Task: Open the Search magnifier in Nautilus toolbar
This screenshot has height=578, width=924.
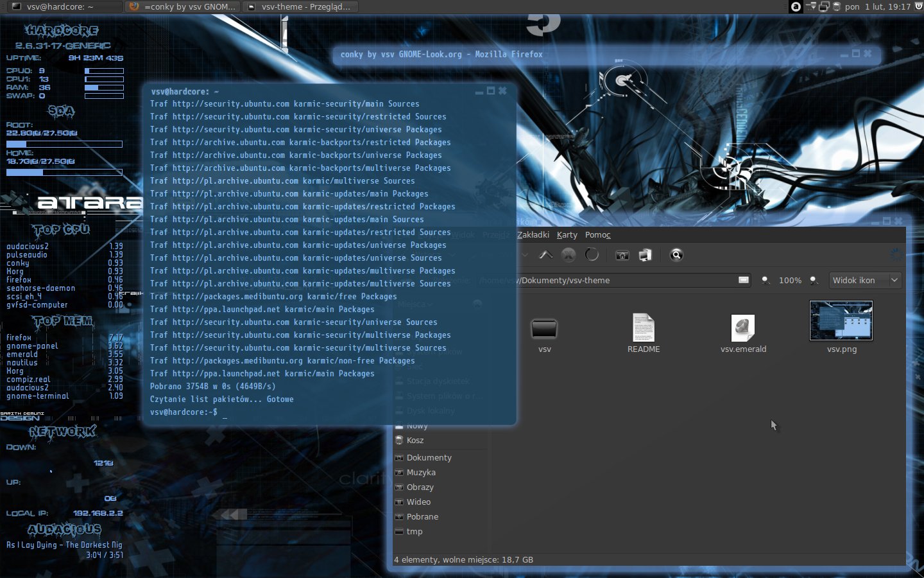Action: [x=676, y=255]
